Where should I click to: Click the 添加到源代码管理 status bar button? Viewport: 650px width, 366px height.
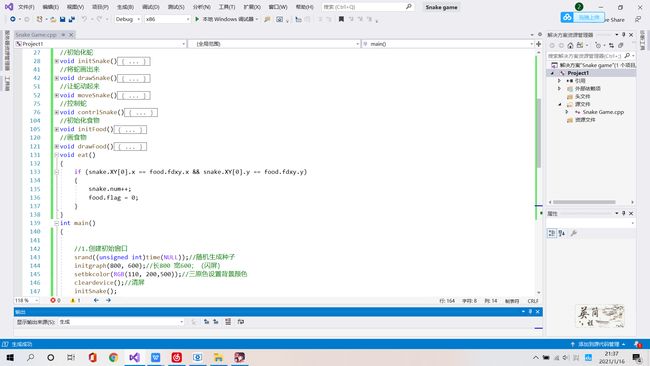pos(598,344)
